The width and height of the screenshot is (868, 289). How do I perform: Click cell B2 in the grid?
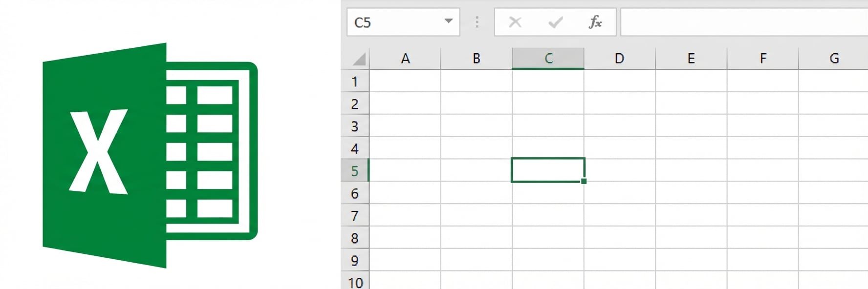pyautogui.click(x=477, y=103)
